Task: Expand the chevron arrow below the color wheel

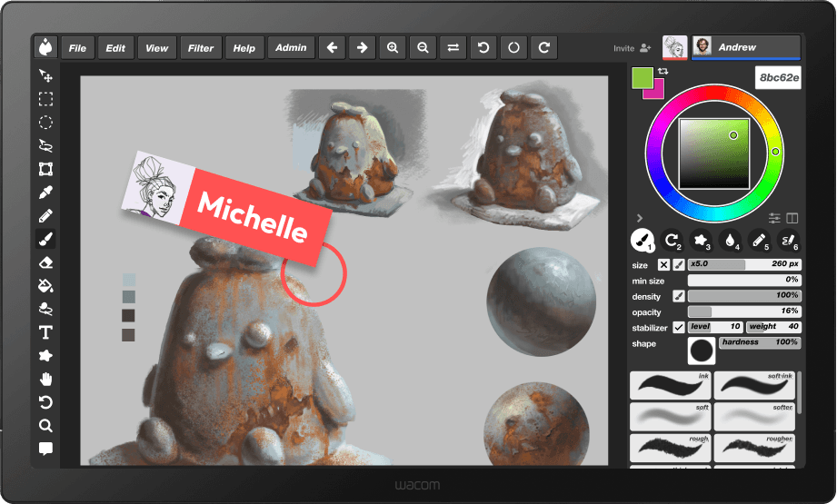Action: [x=639, y=218]
